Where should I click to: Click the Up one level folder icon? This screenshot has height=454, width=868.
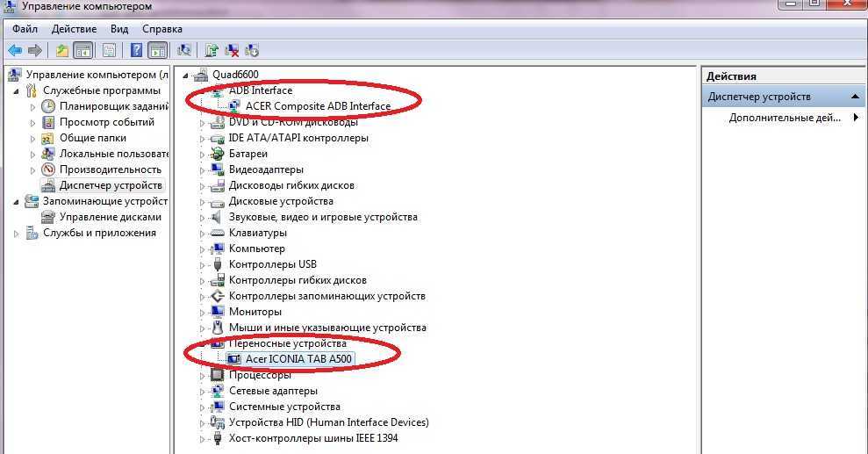coord(62,51)
